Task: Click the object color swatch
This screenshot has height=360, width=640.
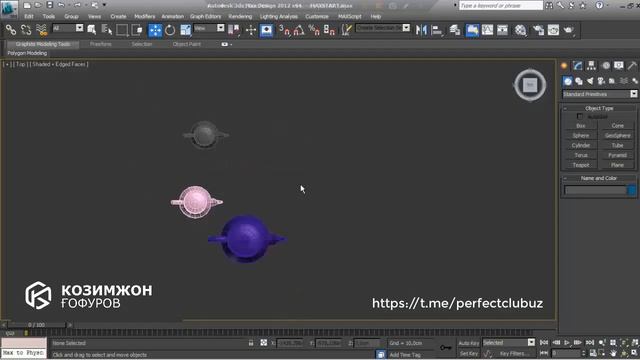Action: click(632, 190)
